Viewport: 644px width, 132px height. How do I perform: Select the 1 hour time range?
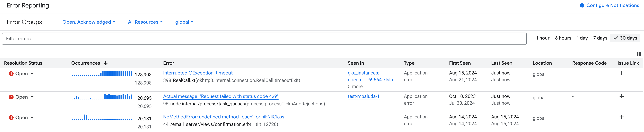[x=543, y=38]
